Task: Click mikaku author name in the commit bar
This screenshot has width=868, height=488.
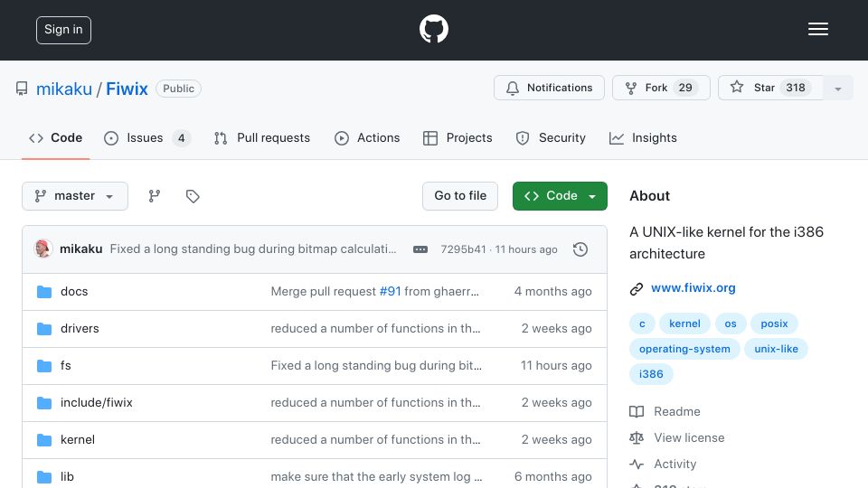Action: (x=80, y=249)
